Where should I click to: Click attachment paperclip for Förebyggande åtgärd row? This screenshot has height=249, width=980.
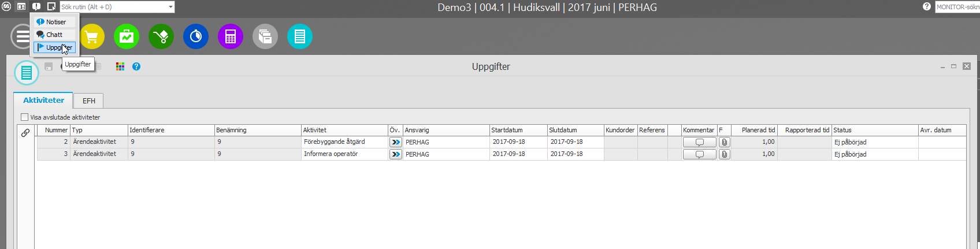pyautogui.click(x=725, y=142)
